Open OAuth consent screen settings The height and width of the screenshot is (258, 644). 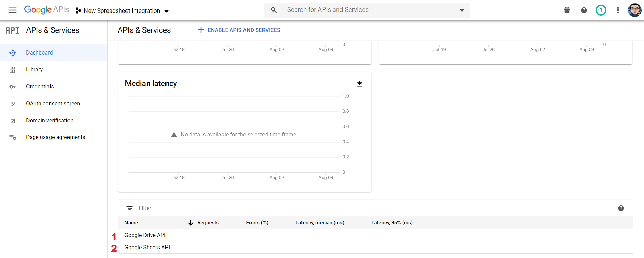point(54,104)
